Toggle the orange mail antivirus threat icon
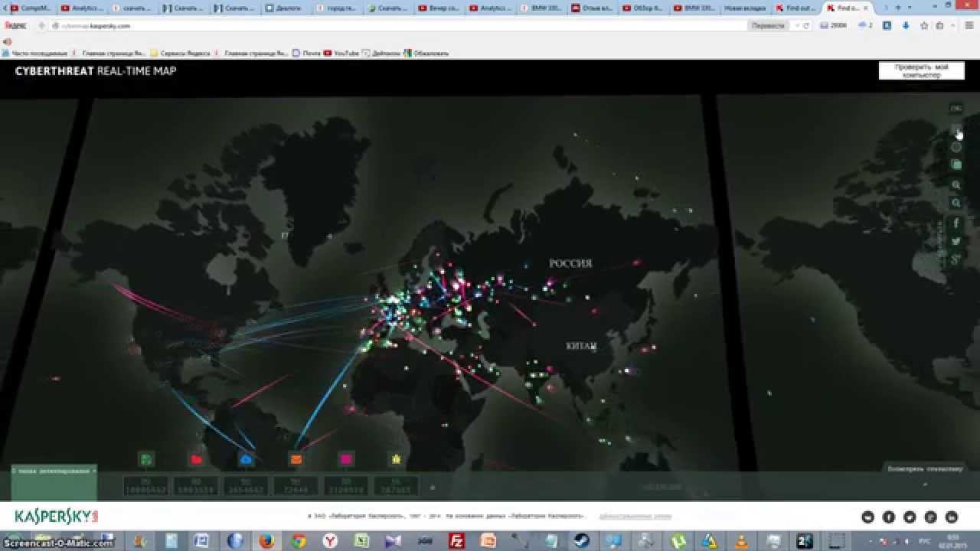 [296, 459]
